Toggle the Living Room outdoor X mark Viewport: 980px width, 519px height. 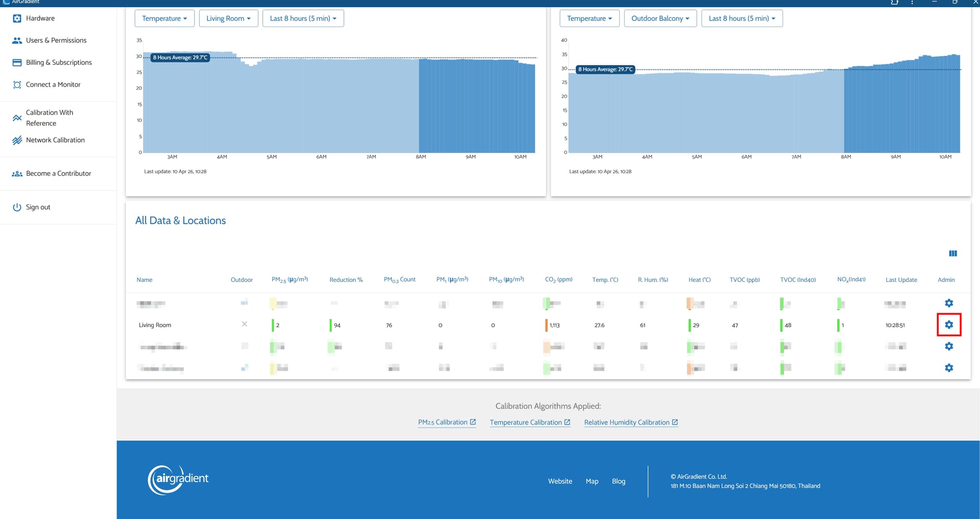244,324
